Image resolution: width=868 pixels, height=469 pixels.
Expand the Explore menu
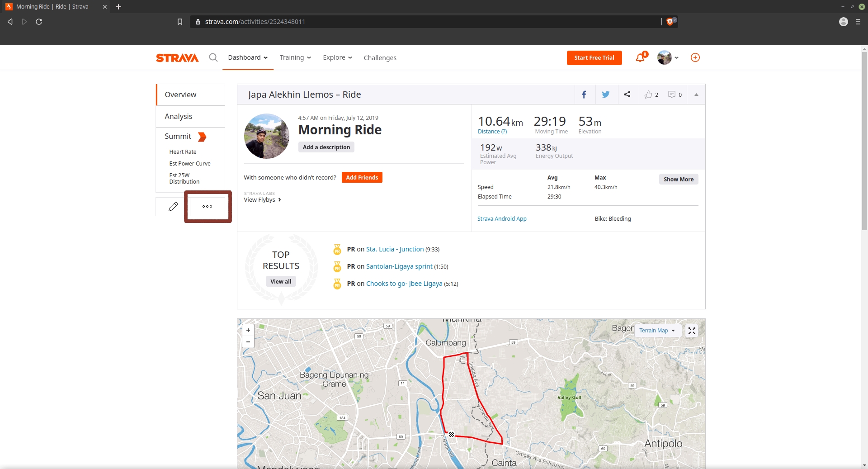pos(337,57)
